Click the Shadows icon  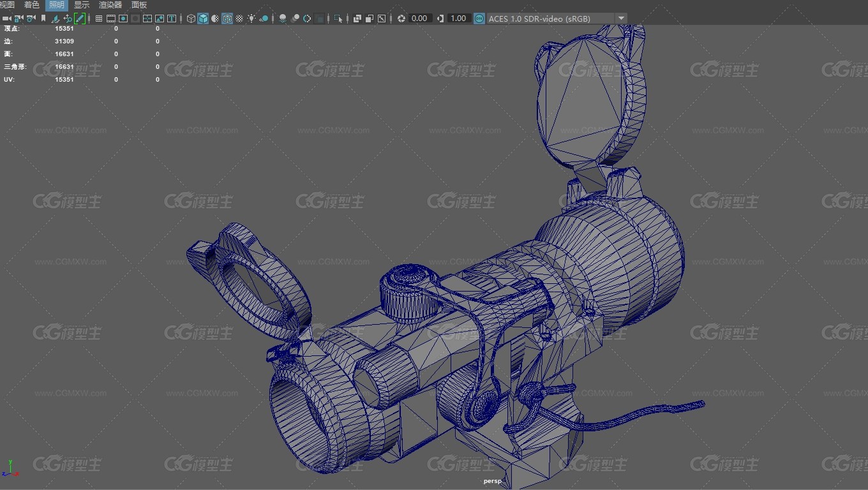pos(264,19)
